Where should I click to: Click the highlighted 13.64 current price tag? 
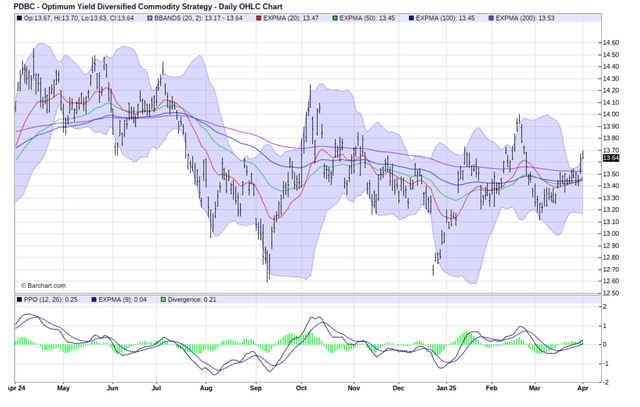tap(611, 158)
